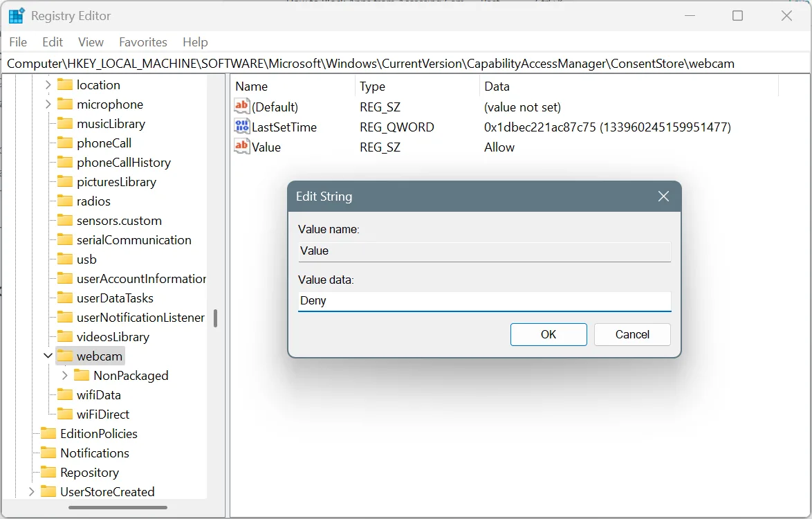This screenshot has height=519, width=812.
Task: Cancel the Edit String dialog
Action: click(x=632, y=335)
